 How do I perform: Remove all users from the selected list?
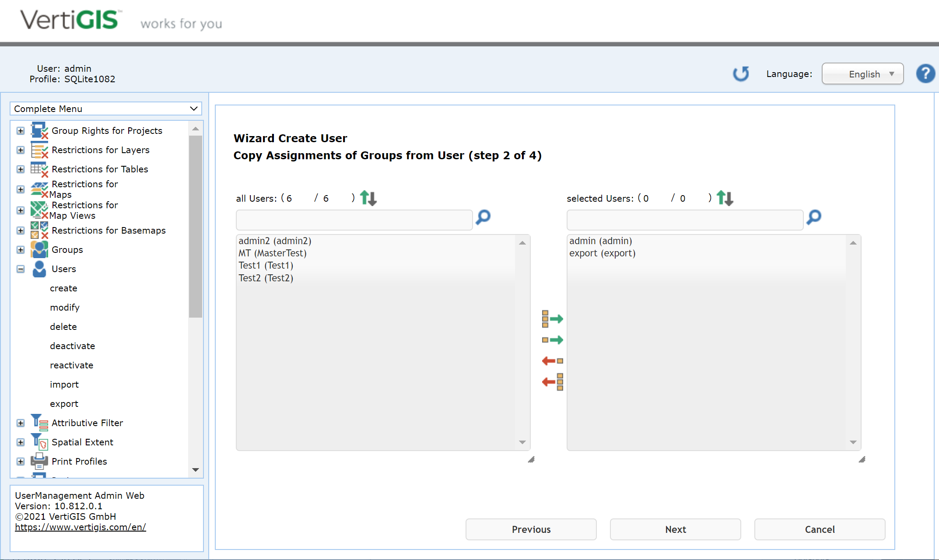552,382
